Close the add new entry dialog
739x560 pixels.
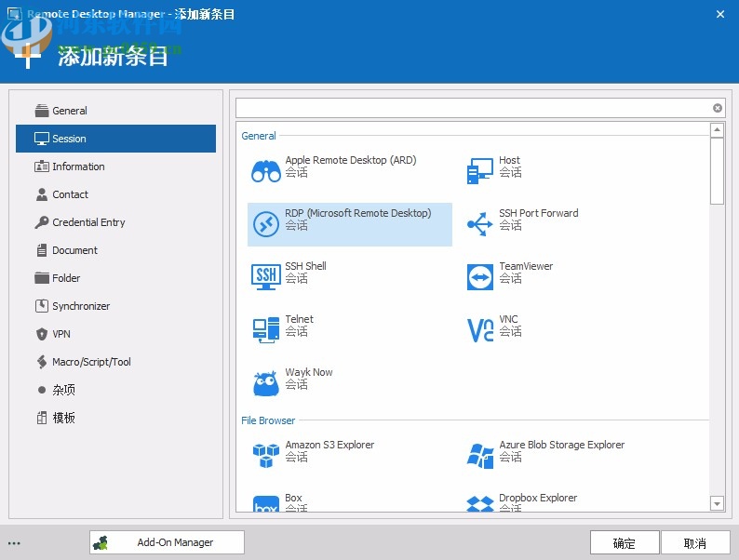click(720, 14)
